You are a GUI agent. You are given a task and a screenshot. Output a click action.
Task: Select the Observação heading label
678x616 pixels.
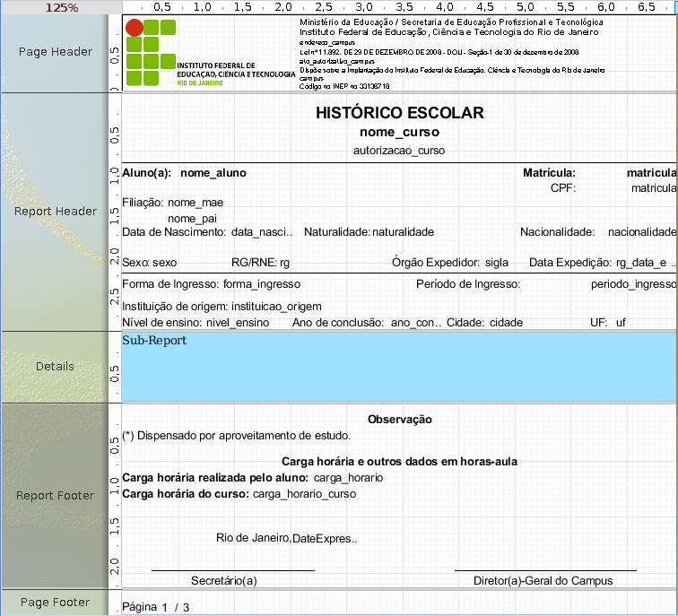(399, 420)
